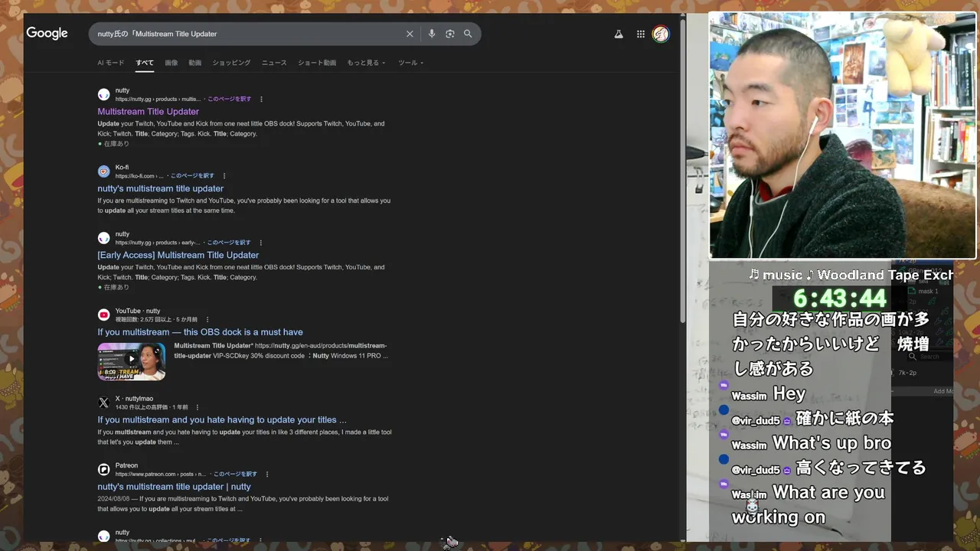Open three-dot menu for Ko-fi result
The height and width of the screenshot is (551, 980).
224,176
